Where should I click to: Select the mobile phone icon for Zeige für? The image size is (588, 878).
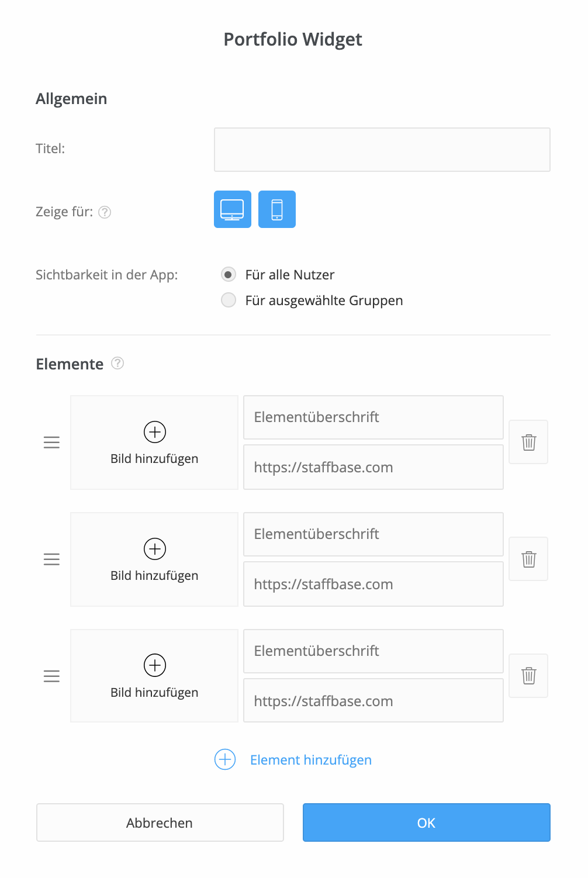[277, 209]
